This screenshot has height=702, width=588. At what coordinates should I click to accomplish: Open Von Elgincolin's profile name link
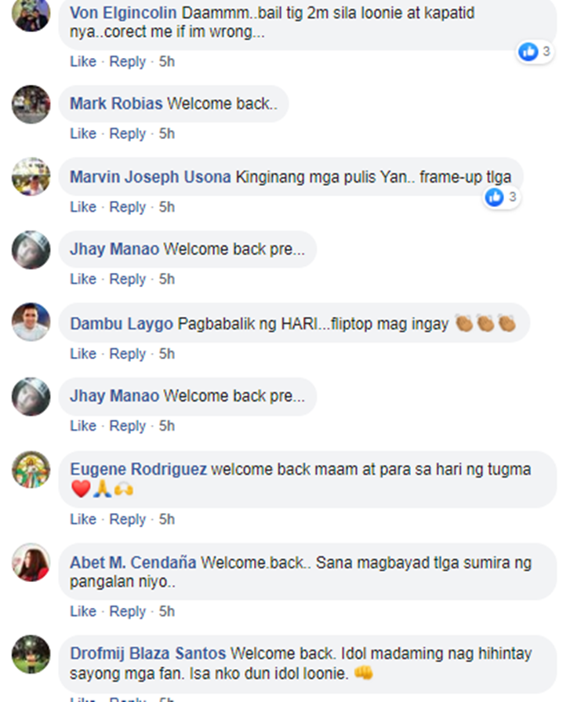[123, 13]
